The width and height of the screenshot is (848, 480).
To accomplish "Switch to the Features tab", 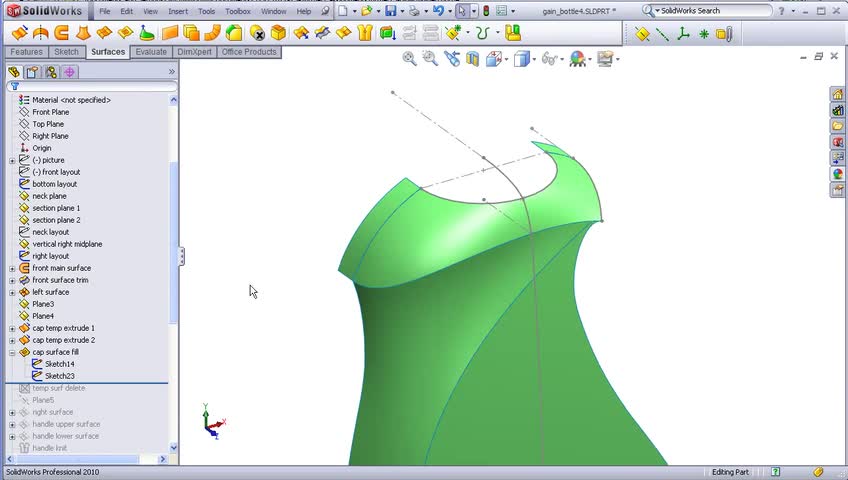I will coord(26,52).
